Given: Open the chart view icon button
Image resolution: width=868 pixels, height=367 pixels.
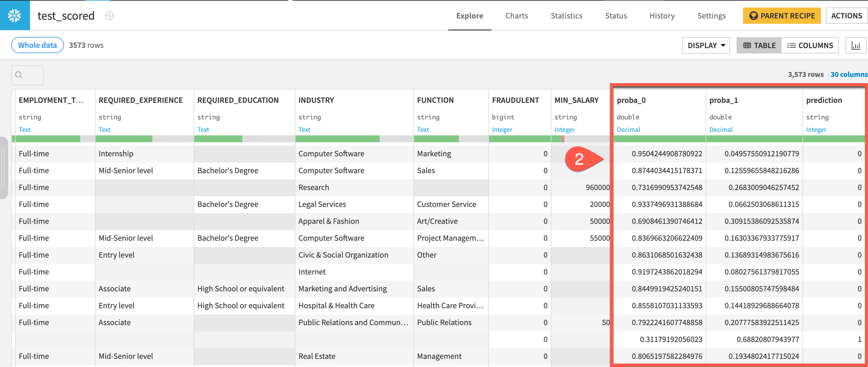Looking at the screenshot, I should (x=856, y=46).
